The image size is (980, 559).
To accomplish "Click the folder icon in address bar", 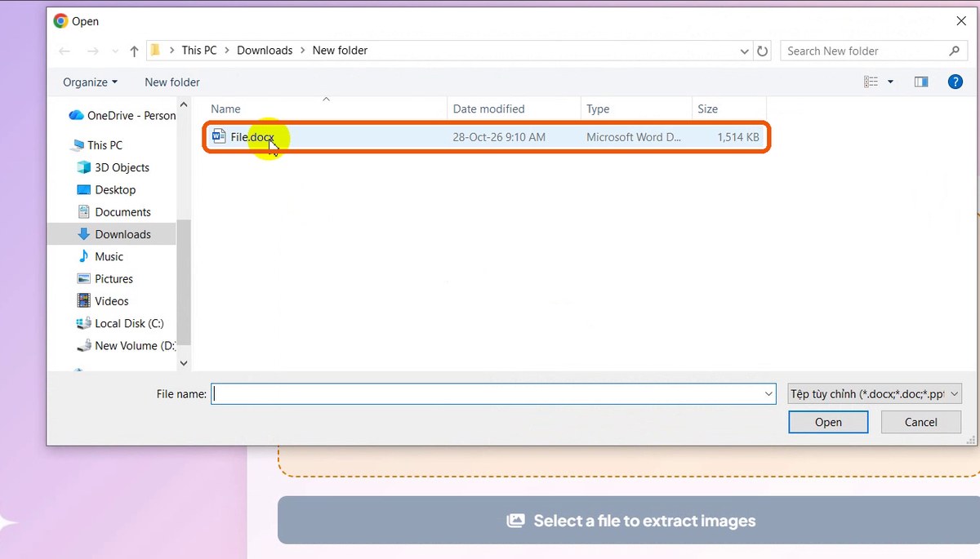I will click(x=155, y=50).
